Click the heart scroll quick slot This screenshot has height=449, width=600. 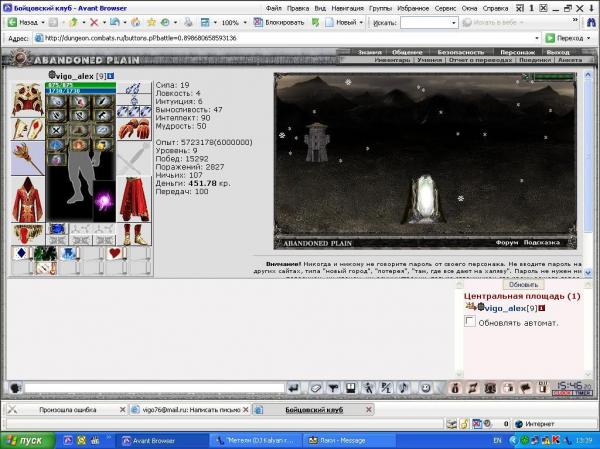114,253
